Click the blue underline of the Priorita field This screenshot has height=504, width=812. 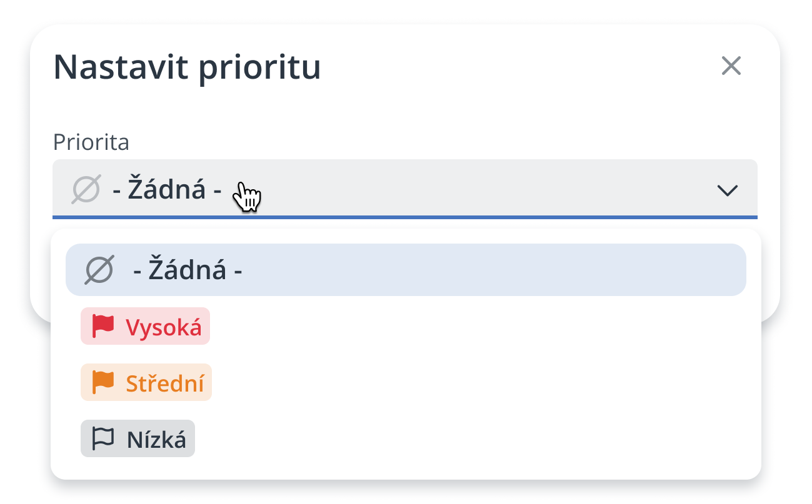click(x=405, y=217)
